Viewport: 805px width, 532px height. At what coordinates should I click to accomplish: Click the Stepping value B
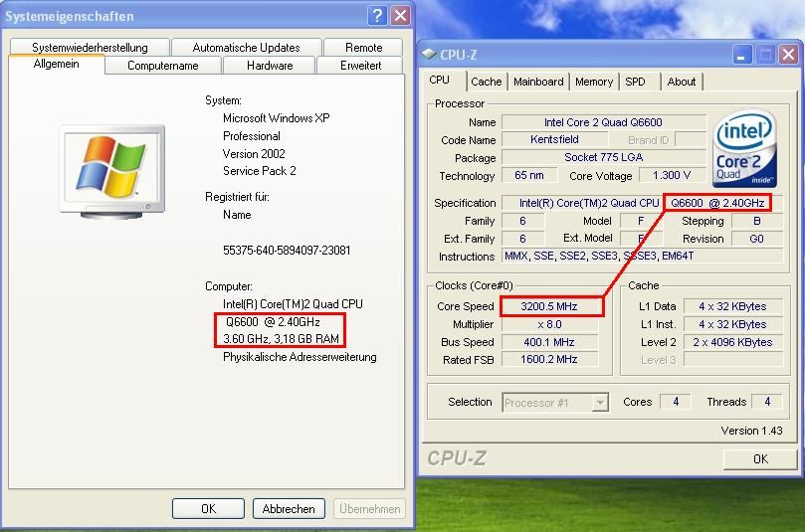pyautogui.click(x=757, y=221)
